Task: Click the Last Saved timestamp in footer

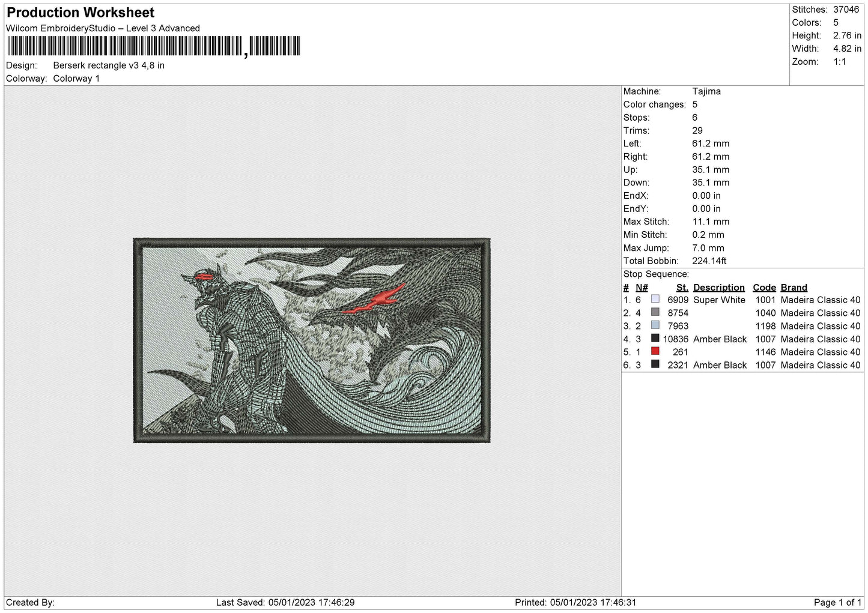Action: coord(285,602)
